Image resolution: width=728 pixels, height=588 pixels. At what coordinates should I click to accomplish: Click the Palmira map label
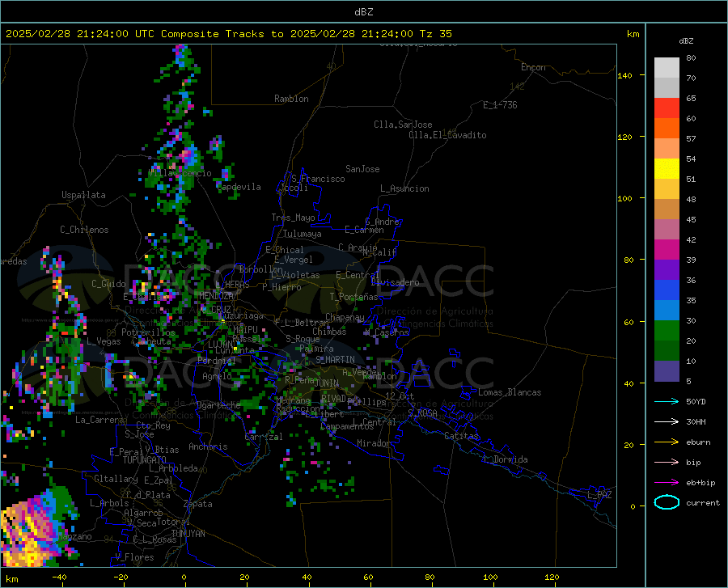point(316,349)
